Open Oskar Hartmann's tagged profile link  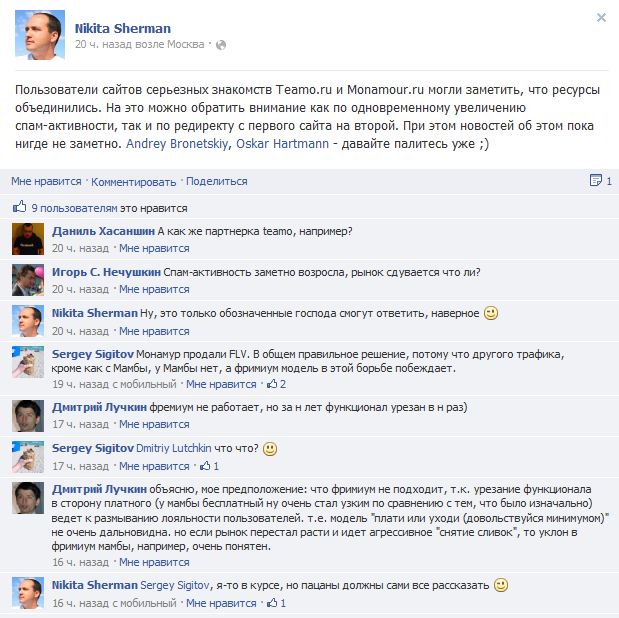click(282, 143)
